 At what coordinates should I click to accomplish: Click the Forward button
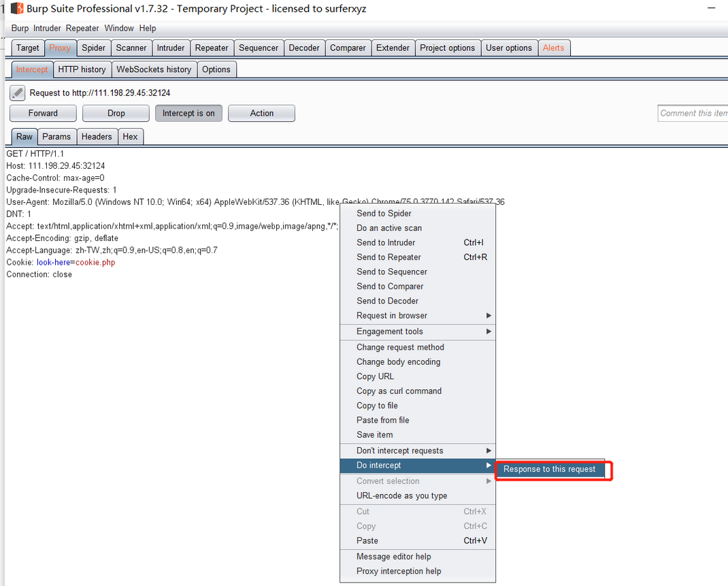click(x=43, y=113)
